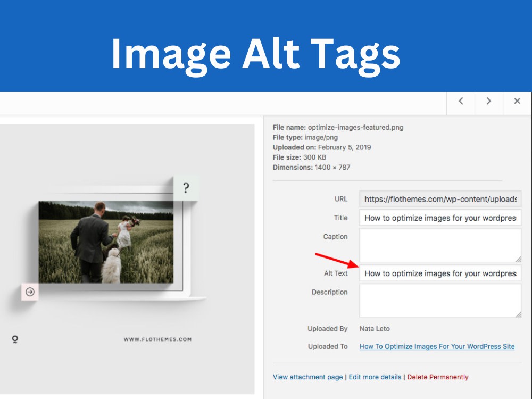
Task: Click the URL field
Action: pyautogui.click(x=440, y=199)
